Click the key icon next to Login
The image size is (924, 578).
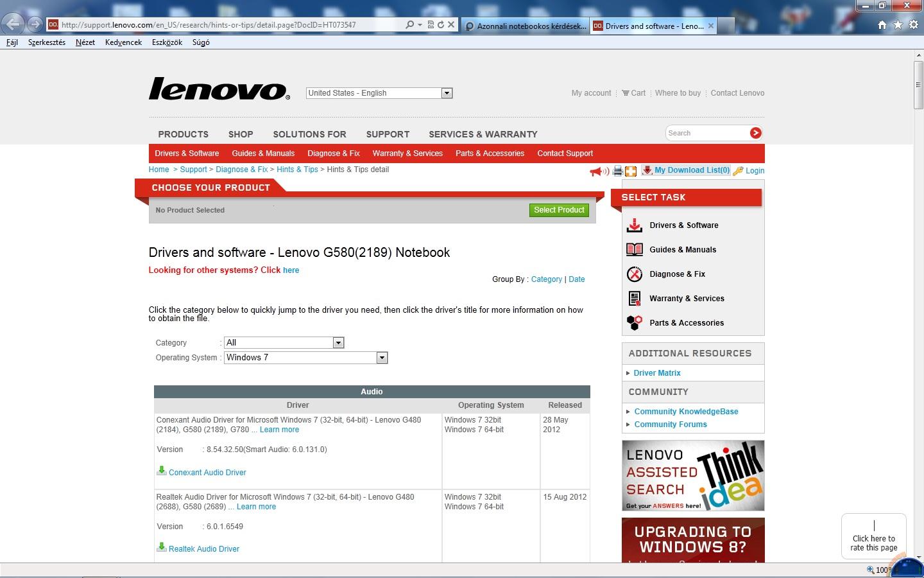click(x=738, y=171)
